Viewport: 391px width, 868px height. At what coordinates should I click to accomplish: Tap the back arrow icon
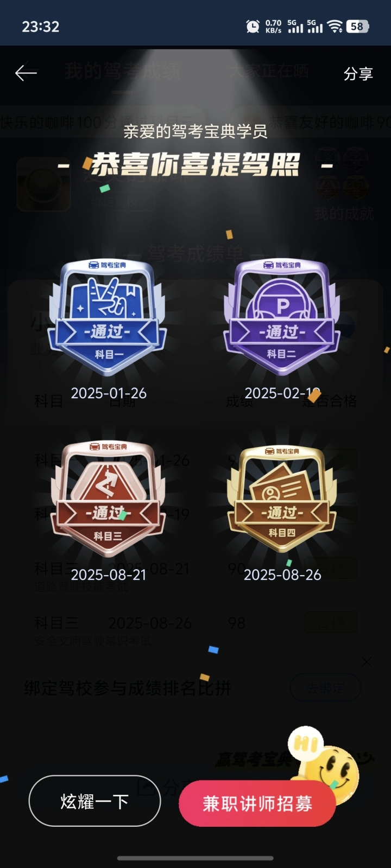click(26, 73)
